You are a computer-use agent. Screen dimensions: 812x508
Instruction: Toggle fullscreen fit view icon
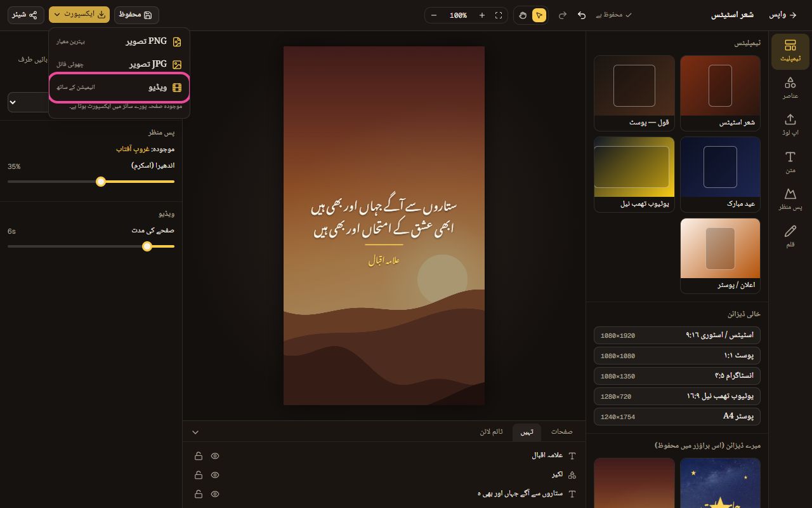[499, 15]
